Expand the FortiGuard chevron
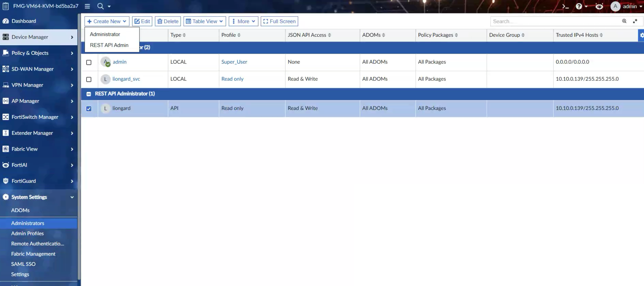 coord(72,181)
